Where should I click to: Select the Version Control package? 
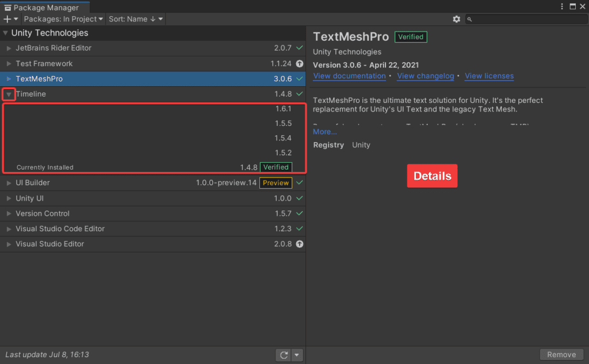152,213
